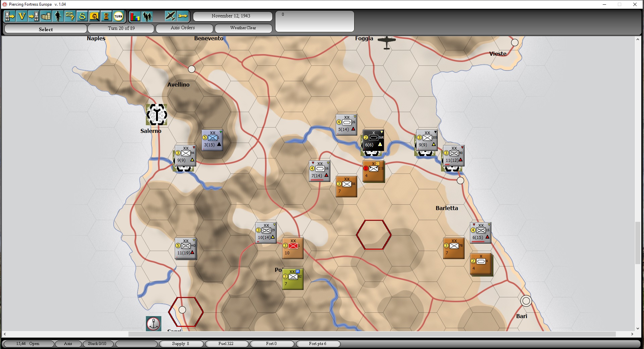The height and width of the screenshot is (349, 644).
Task: Click the Supply 8 status field
Action: click(x=181, y=344)
